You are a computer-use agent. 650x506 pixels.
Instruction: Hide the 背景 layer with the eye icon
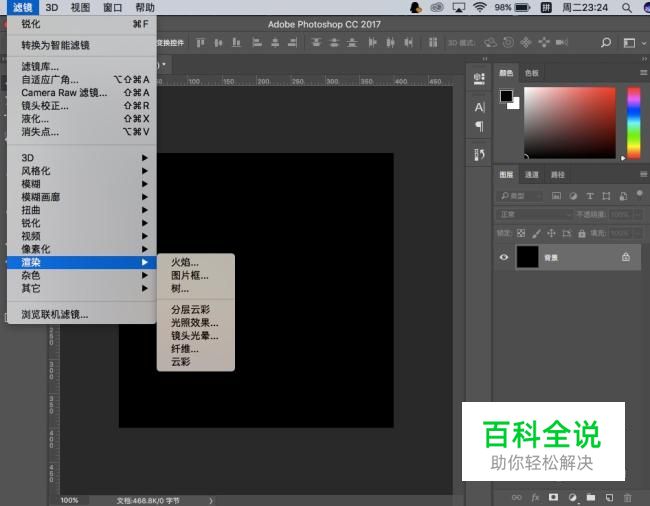(x=504, y=257)
